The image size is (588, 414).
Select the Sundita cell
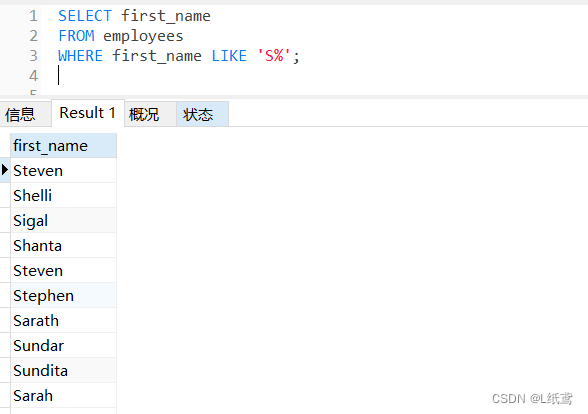coord(63,370)
